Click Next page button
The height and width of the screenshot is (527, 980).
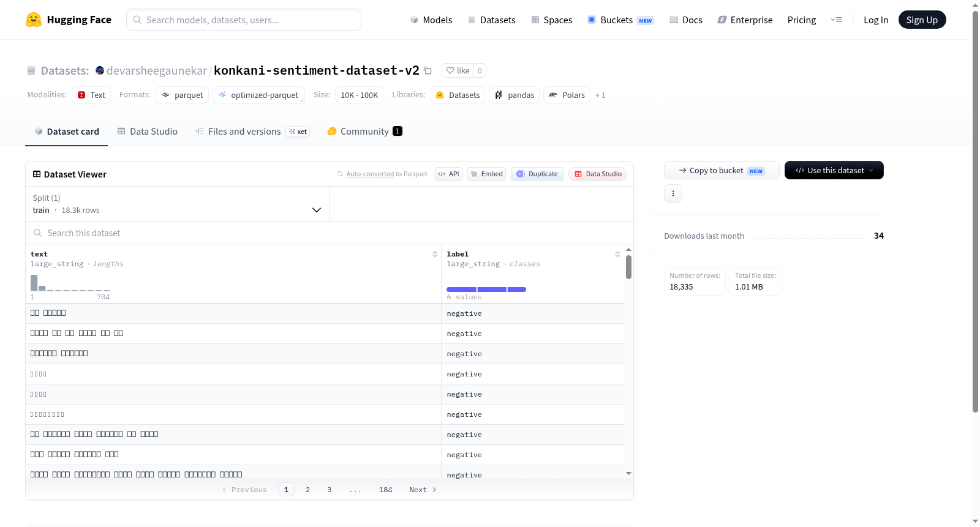pyautogui.click(x=423, y=490)
